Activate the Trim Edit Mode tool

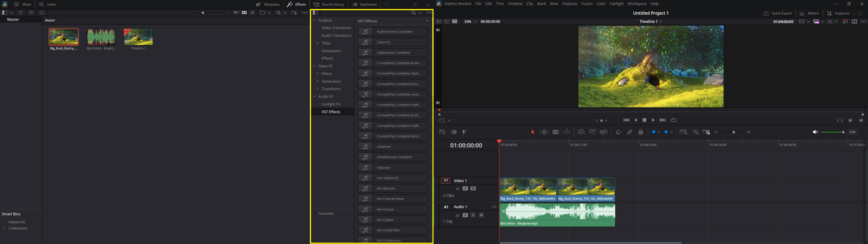click(x=544, y=131)
